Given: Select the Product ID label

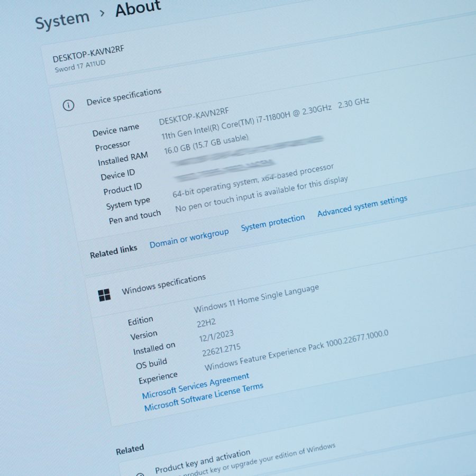Looking at the screenshot, I should [x=123, y=188].
